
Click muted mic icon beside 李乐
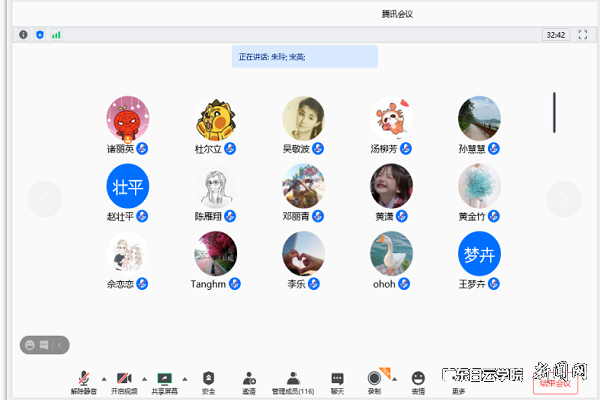pos(314,284)
